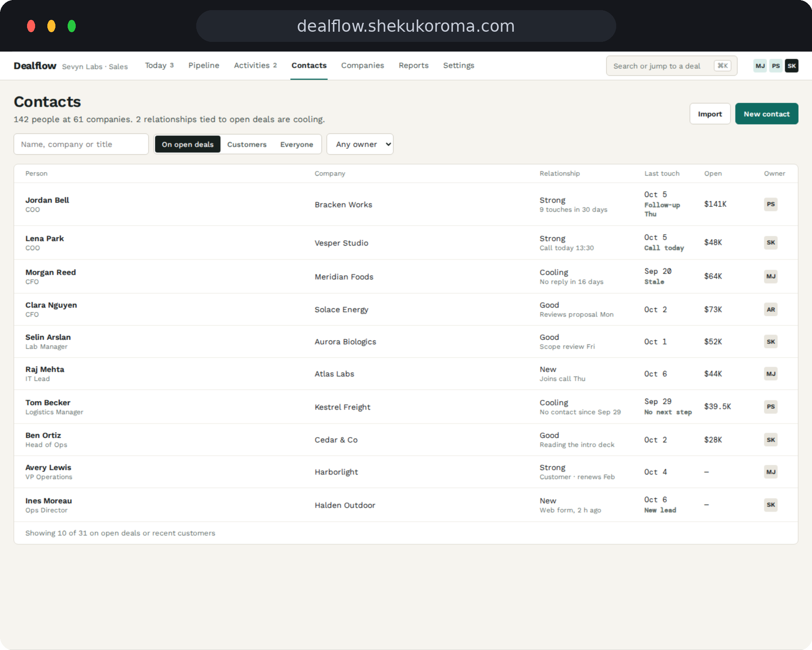The height and width of the screenshot is (650, 812).
Task: Focus the Name, company or title filter
Action: tap(81, 144)
